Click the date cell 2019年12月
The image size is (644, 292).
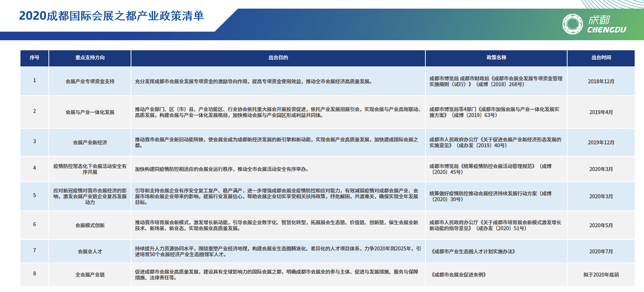[x=601, y=142]
